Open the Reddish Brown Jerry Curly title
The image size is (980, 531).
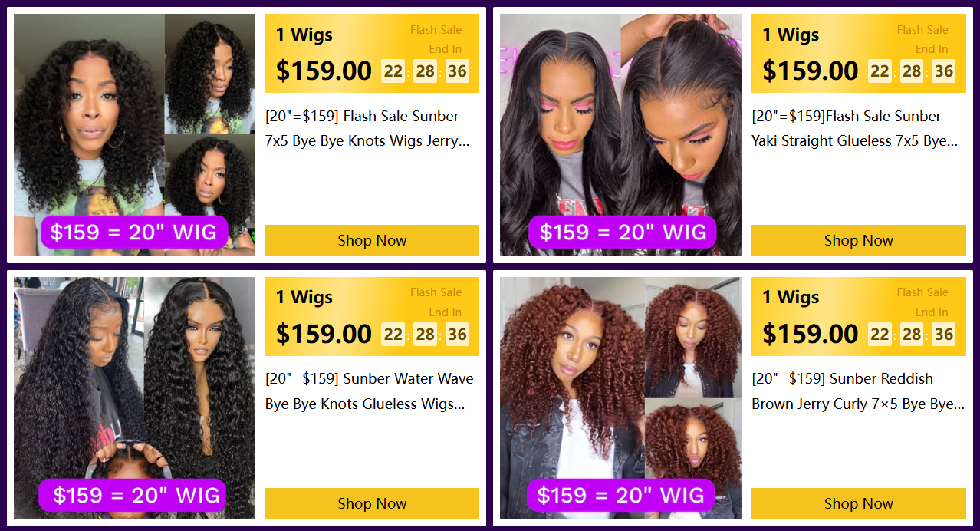pyautogui.click(x=858, y=391)
